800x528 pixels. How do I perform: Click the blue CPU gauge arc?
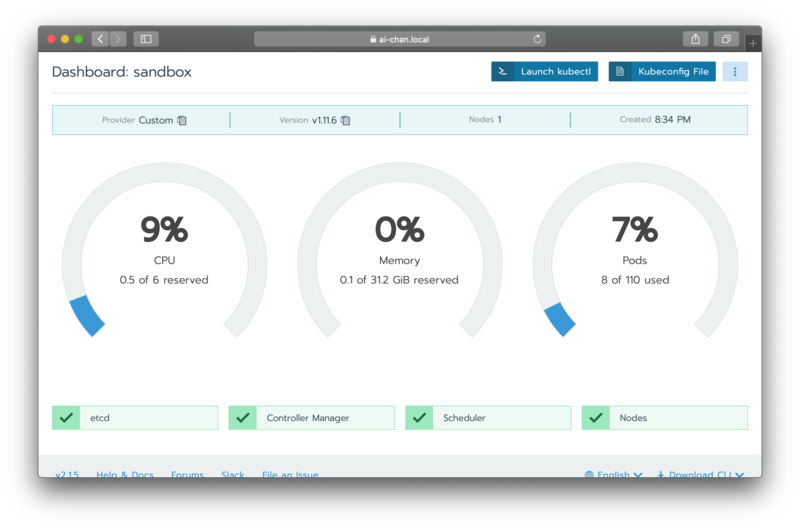click(x=86, y=314)
